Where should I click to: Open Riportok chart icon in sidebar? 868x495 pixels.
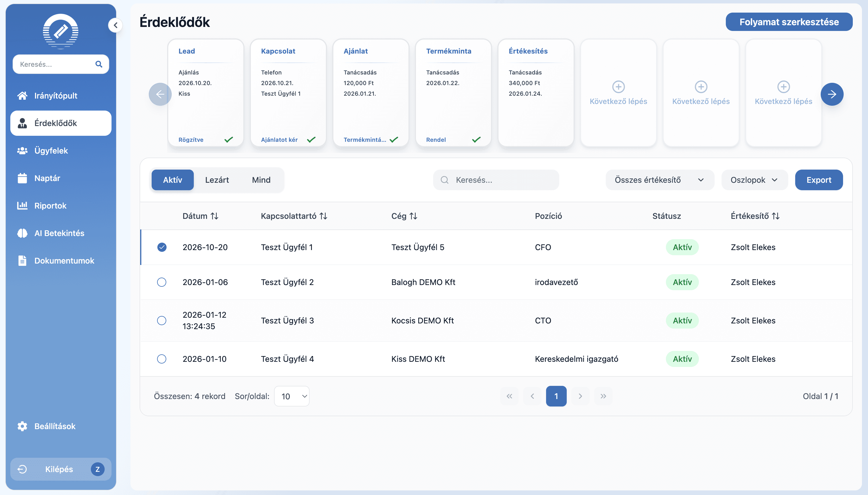pyautogui.click(x=22, y=206)
